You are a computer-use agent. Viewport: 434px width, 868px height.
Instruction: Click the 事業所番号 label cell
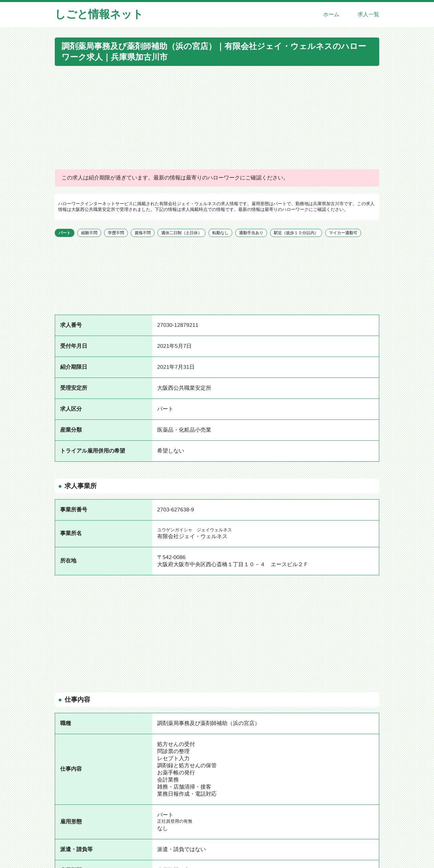pyautogui.click(x=103, y=510)
